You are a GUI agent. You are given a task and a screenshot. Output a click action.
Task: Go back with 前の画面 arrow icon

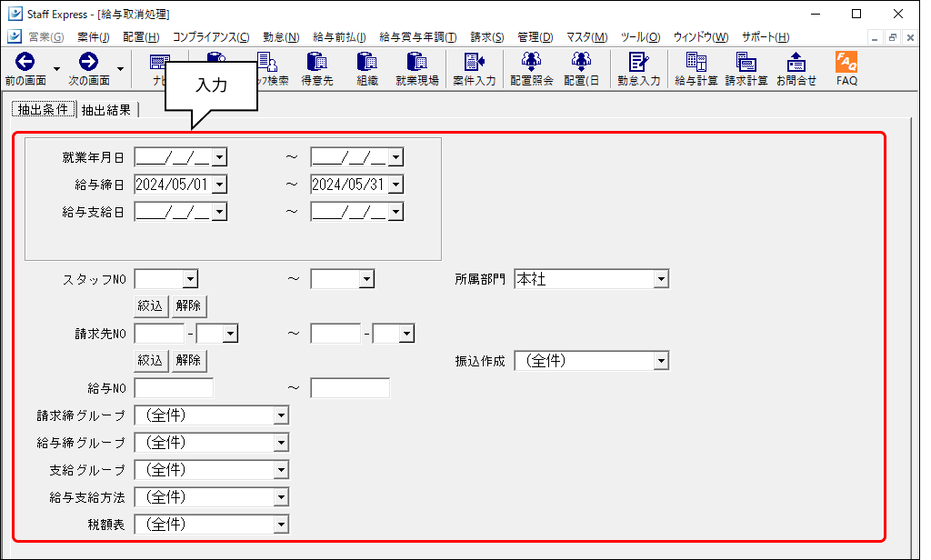[x=25, y=62]
